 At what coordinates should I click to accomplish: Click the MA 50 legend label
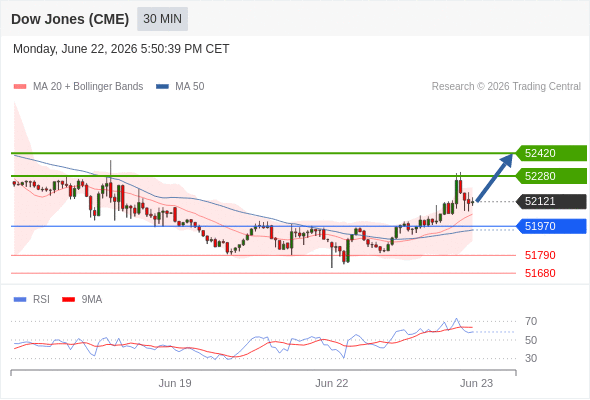point(190,87)
